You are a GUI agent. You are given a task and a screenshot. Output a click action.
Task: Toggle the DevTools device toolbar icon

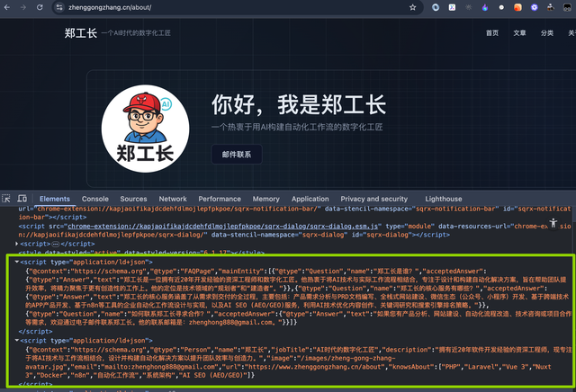(22, 199)
